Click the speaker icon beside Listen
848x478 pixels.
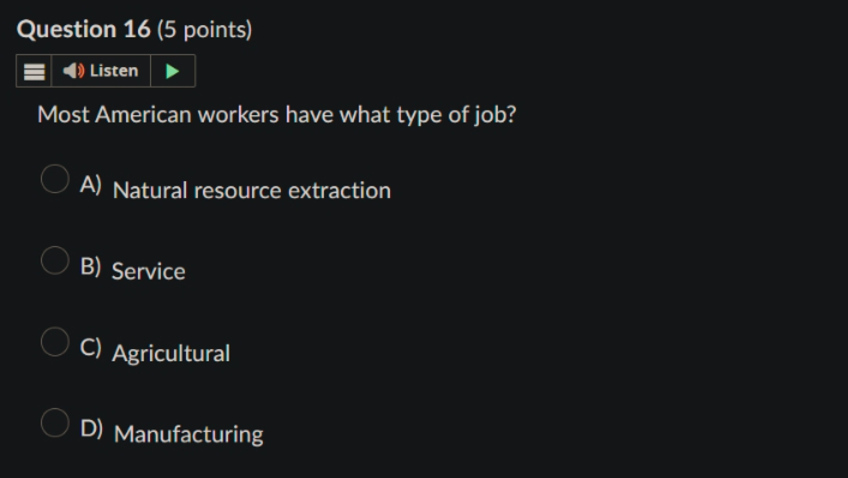(x=74, y=71)
